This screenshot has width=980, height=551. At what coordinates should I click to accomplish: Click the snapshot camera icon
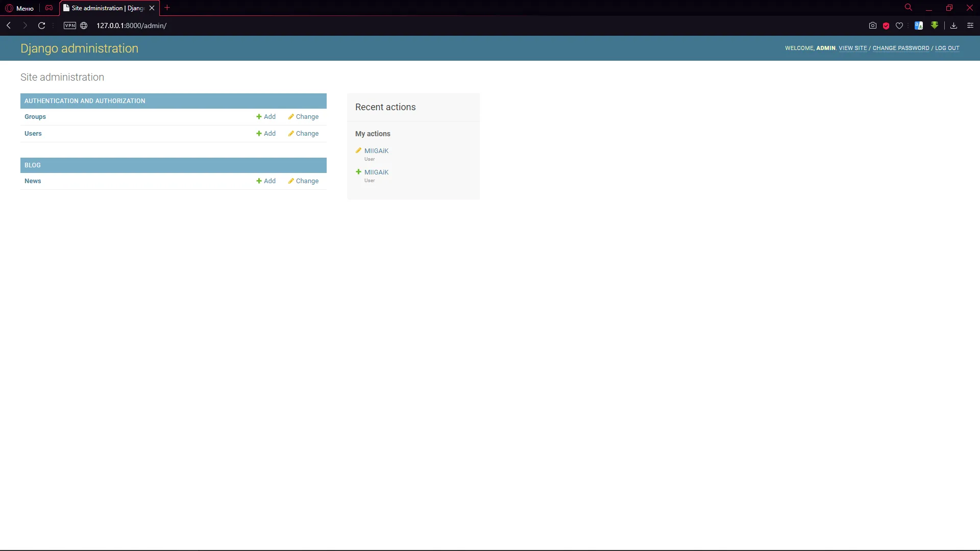[x=873, y=26]
